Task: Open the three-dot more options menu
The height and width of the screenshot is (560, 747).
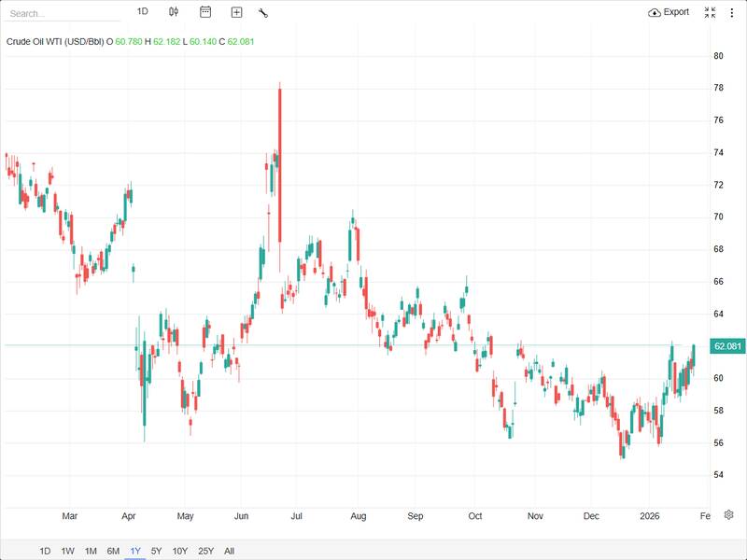Action: coord(731,12)
